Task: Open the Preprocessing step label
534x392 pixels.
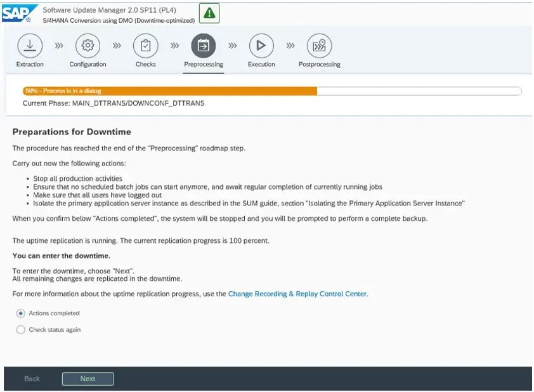Action: coord(204,64)
